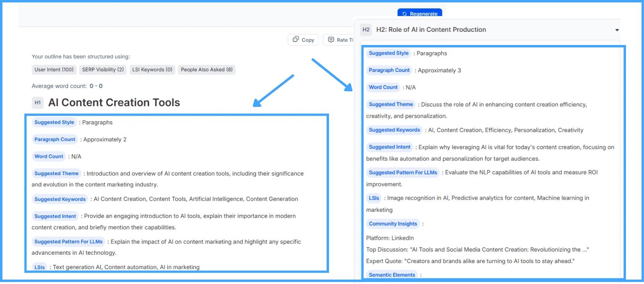Click Word Count label in H2 section
The width and height of the screenshot is (644, 284).
(383, 87)
